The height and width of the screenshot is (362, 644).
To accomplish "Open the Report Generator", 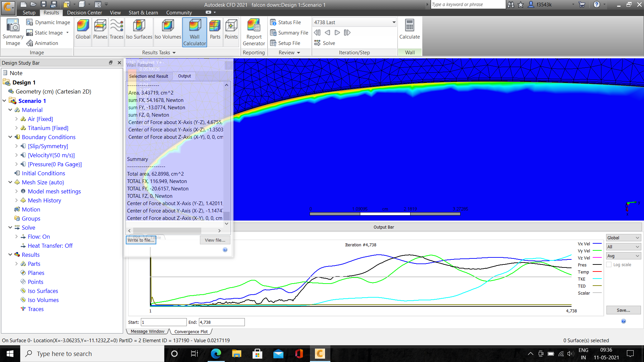I will tap(254, 32).
